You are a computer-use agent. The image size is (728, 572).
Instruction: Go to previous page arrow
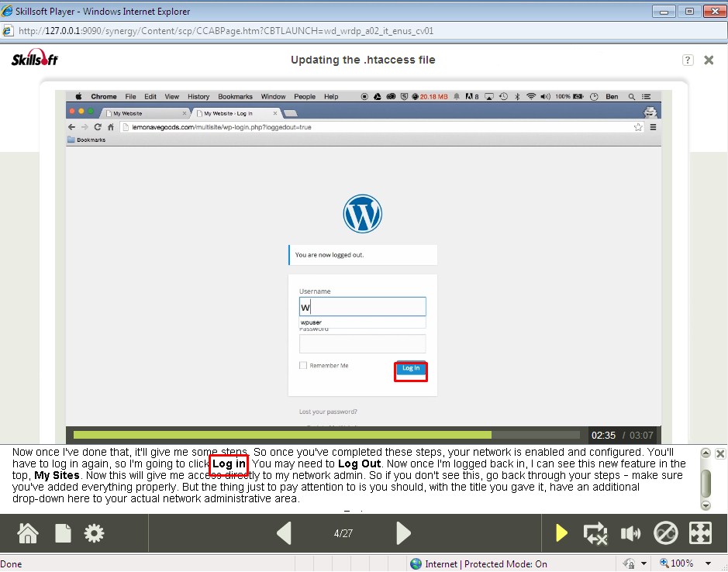284,533
